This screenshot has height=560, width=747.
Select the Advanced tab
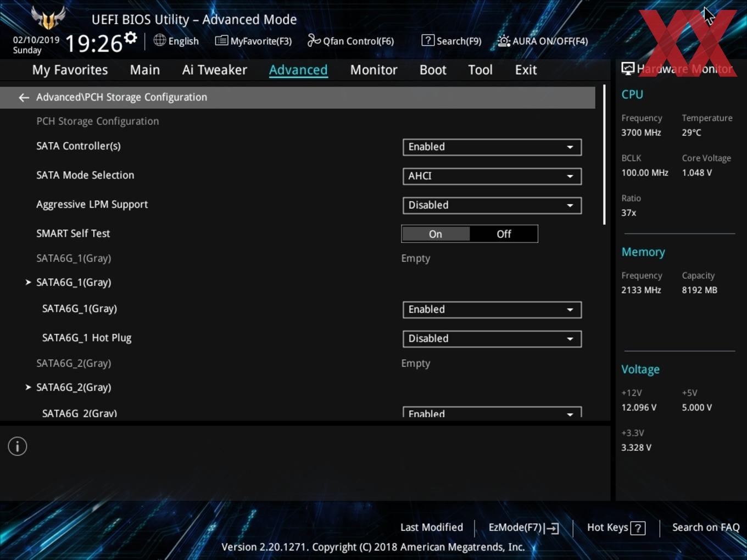tap(298, 70)
